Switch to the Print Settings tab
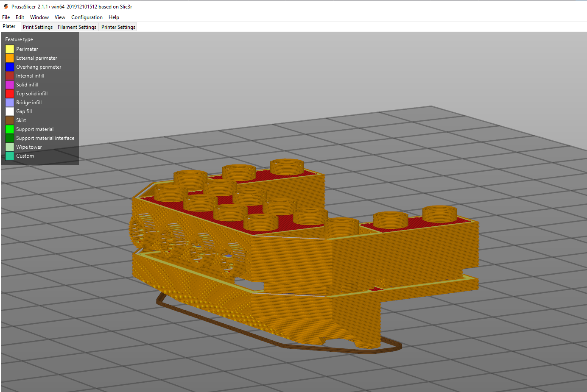 (x=37, y=27)
